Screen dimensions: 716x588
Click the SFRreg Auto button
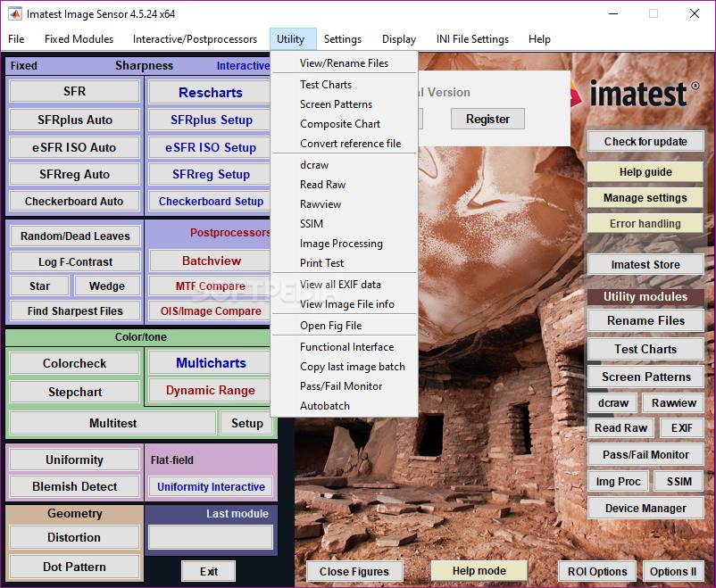[74, 174]
